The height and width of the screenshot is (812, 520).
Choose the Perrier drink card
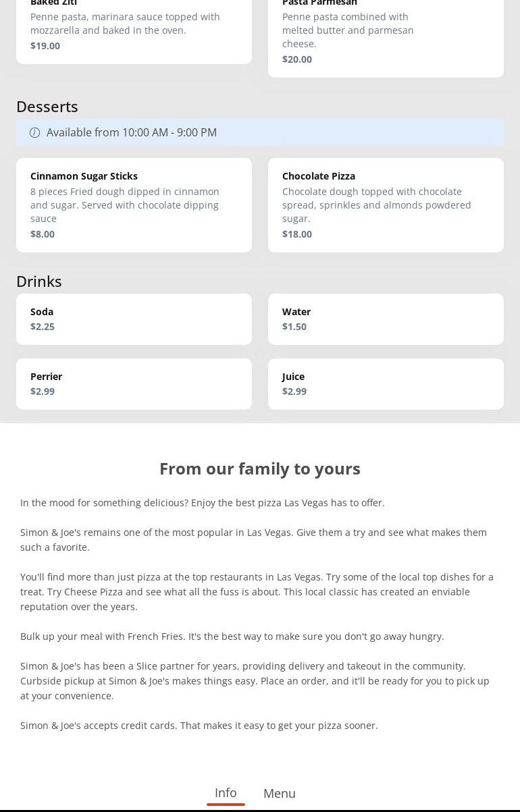134,384
